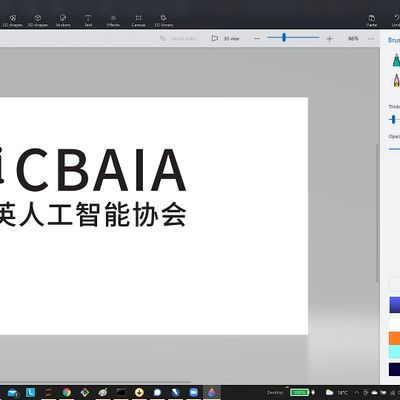Viewport: 400px width, 400px height.
Task: Open the Stickers panel
Action: 63,21
